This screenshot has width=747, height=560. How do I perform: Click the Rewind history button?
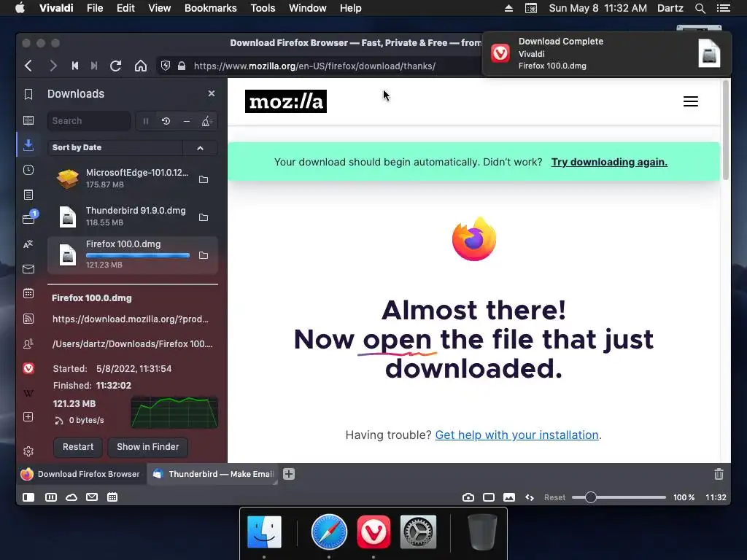tap(75, 66)
